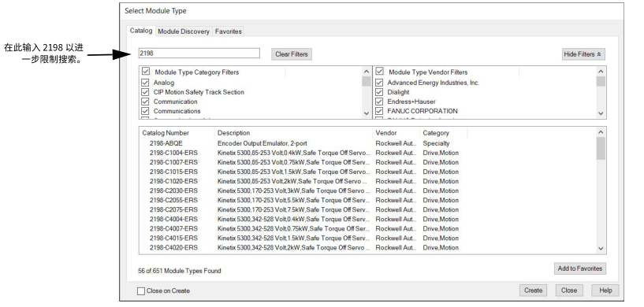Toggle the CIP Motion Safety Track Section checkbox
644x307 pixels.
tap(145, 92)
